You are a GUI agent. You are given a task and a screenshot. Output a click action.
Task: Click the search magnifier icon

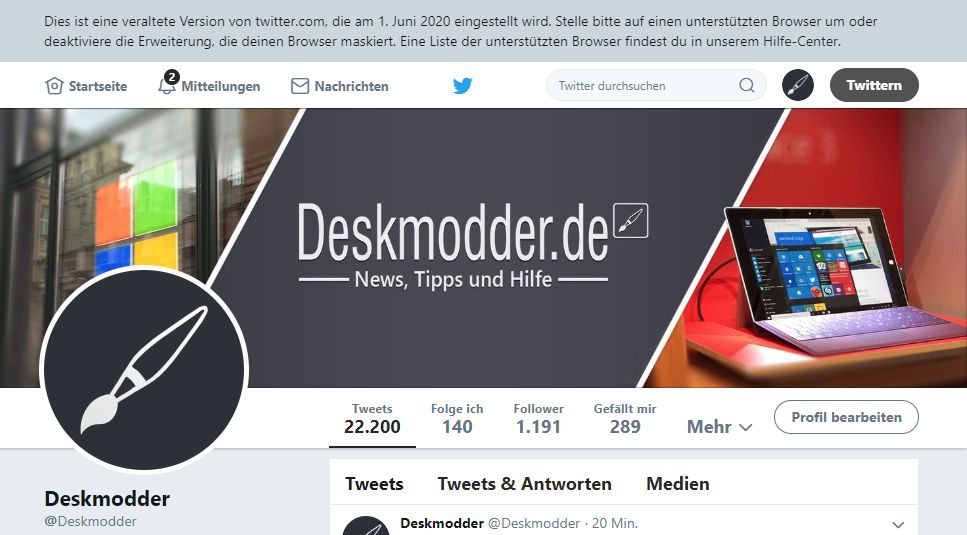click(x=746, y=85)
